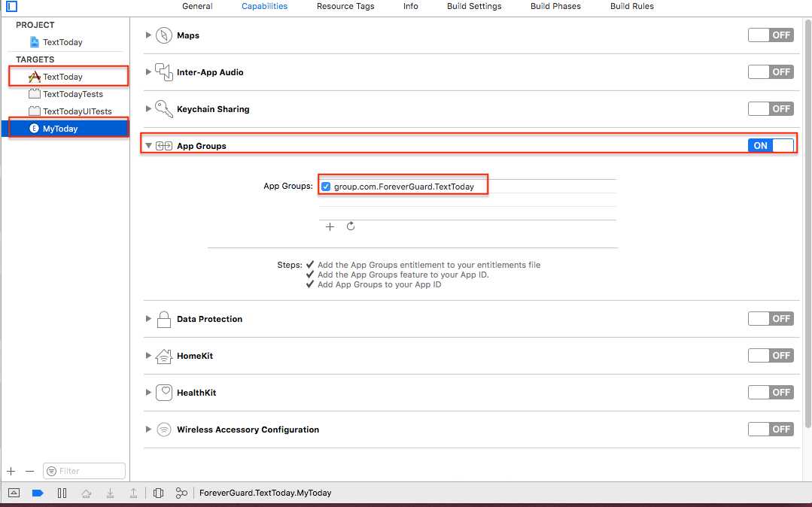812x507 pixels.
Task: Switch to the Capabilities tab
Action: (265, 6)
